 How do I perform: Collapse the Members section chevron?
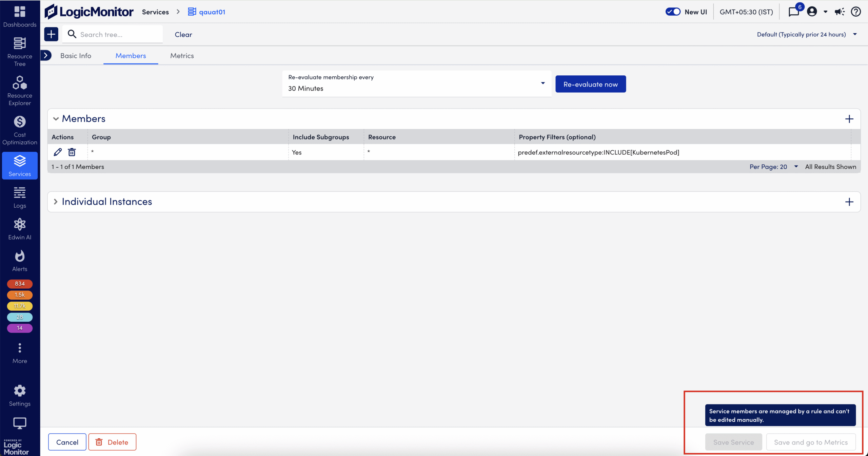point(56,119)
